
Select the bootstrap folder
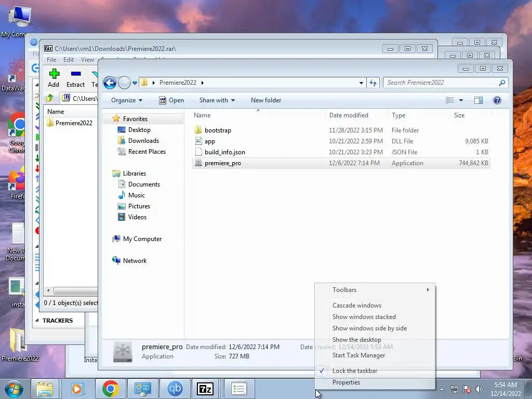(x=341, y=130)
